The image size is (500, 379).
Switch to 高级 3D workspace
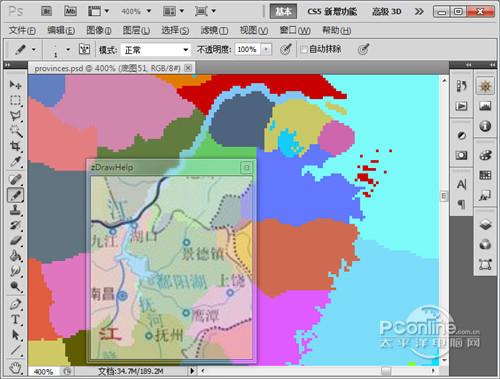pos(387,12)
